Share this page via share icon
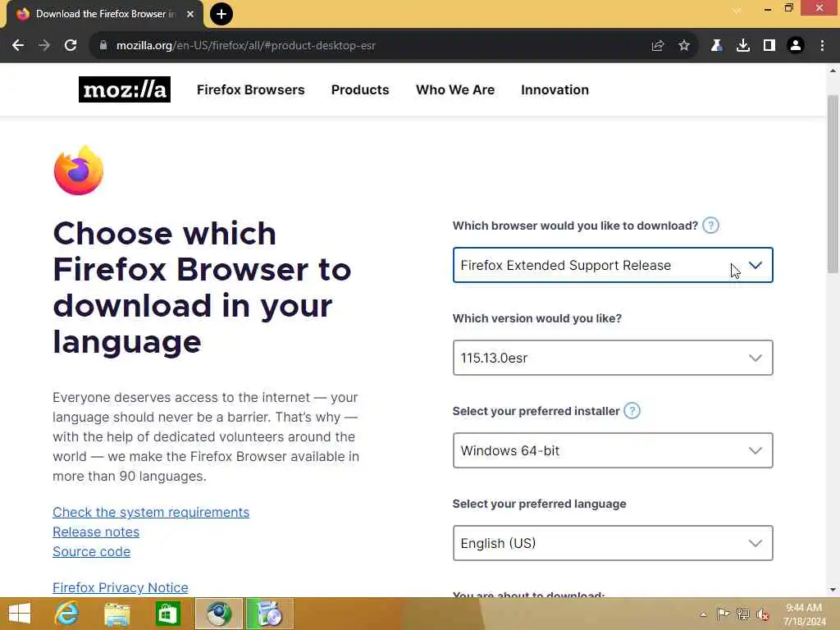 658,46
